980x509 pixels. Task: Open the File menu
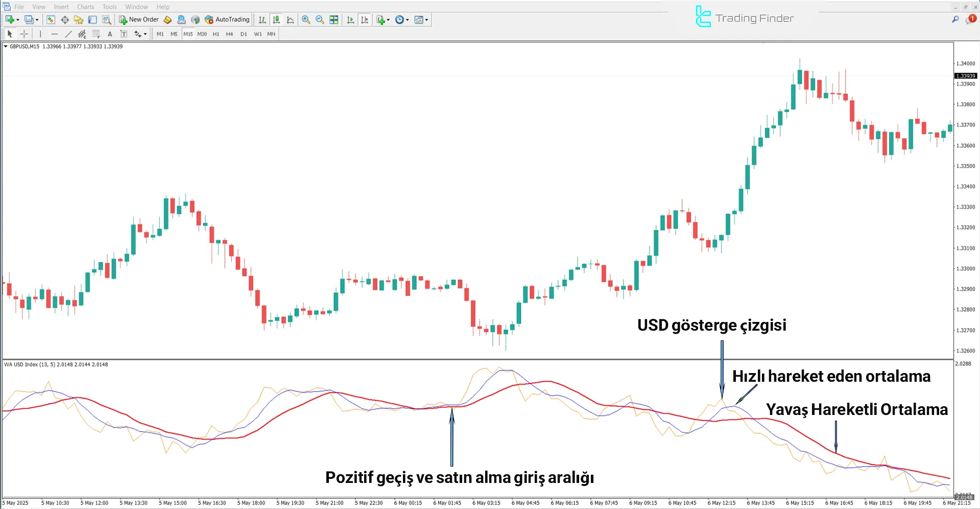19,7
